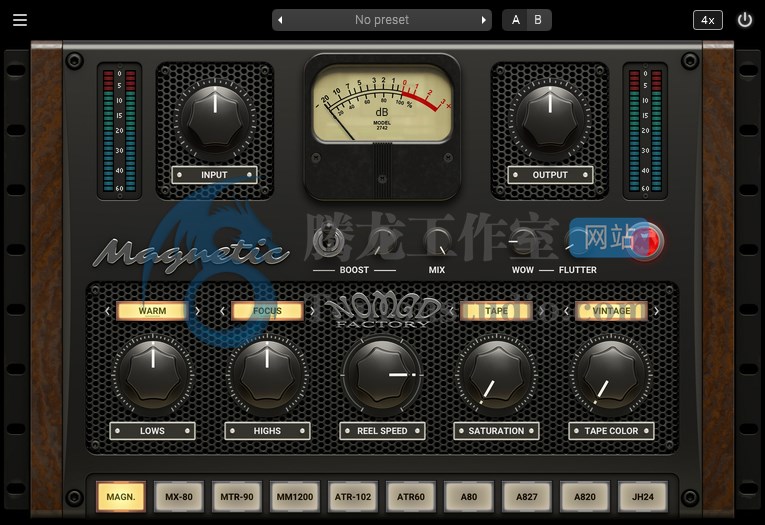Click the REEL SPEED label plate
The width and height of the screenshot is (765, 525).
click(x=382, y=431)
